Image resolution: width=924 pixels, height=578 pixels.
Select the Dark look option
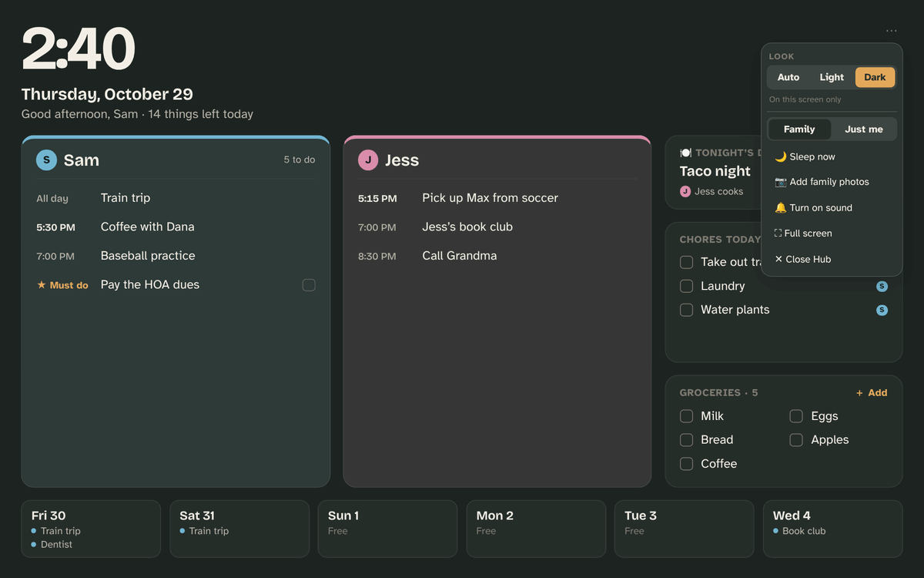(875, 77)
